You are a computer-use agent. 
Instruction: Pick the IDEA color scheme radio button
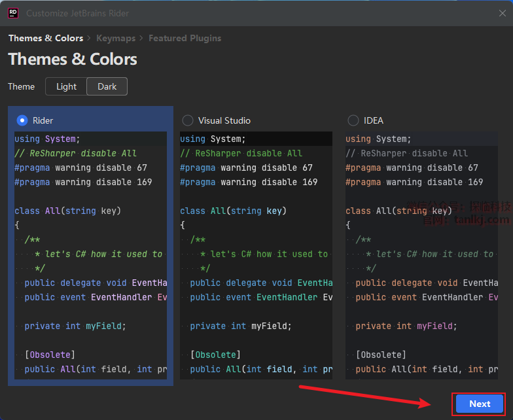(353, 120)
